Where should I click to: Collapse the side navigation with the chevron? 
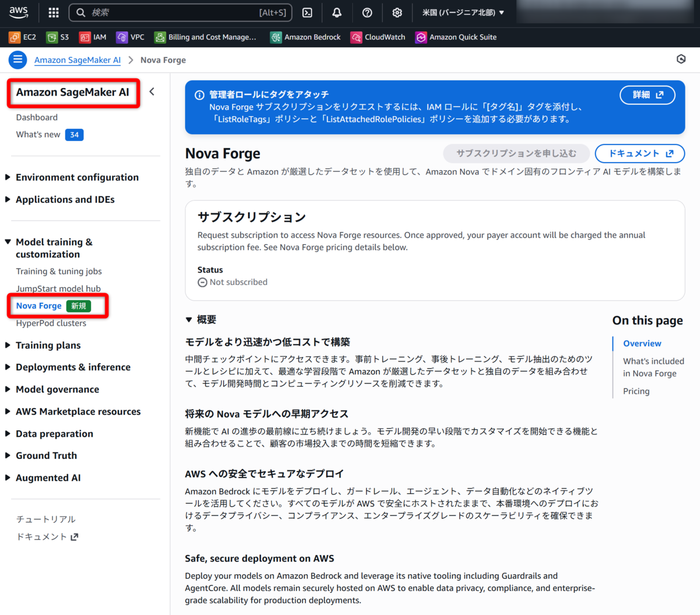point(152,92)
